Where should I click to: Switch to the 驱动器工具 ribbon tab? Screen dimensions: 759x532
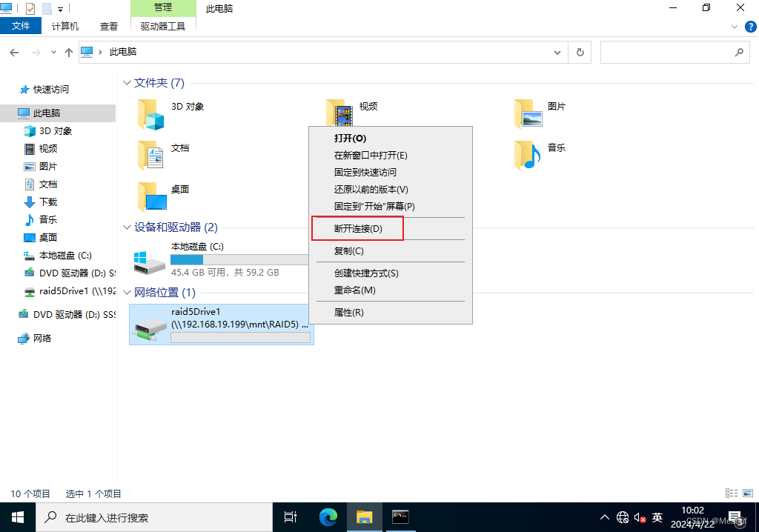[x=163, y=26]
